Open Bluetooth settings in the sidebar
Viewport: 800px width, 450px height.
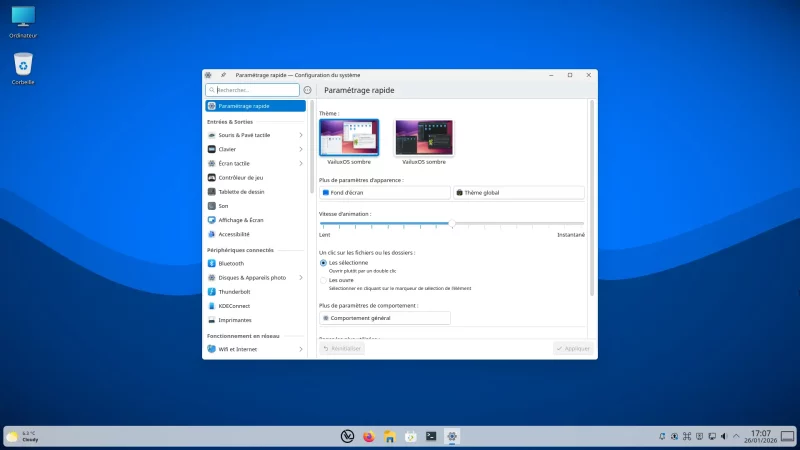coord(231,263)
